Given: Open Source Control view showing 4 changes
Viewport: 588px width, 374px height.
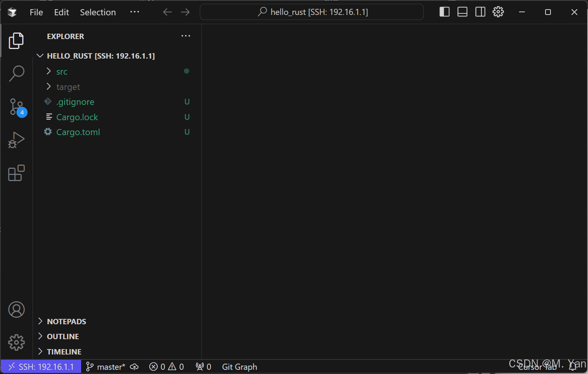Looking at the screenshot, I should point(17,106).
